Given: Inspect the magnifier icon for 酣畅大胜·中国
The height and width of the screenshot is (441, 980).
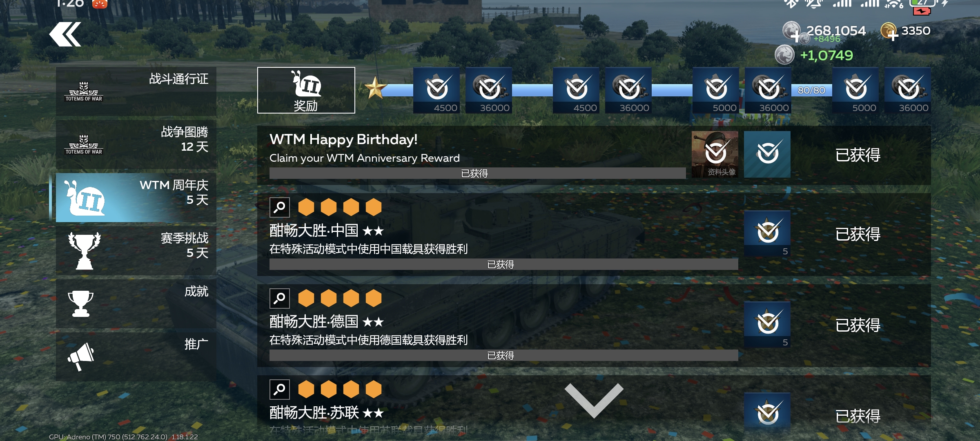Looking at the screenshot, I should pyautogui.click(x=280, y=207).
